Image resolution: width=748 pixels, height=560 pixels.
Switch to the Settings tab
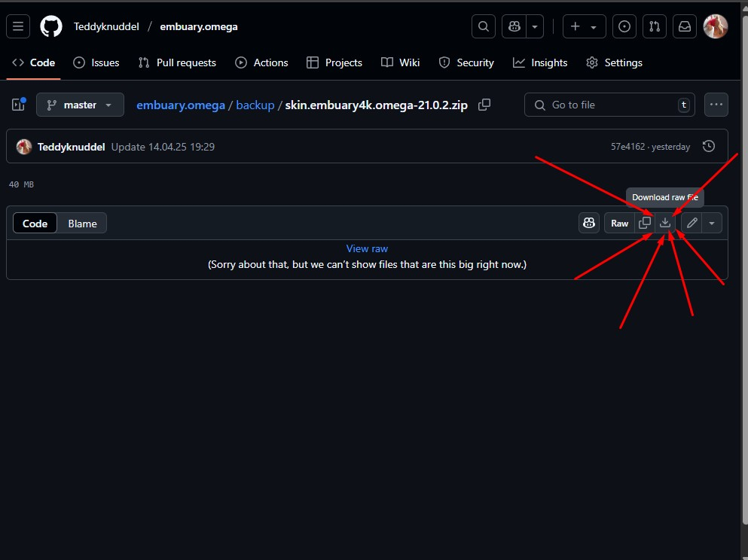pyautogui.click(x=614, y=62)
